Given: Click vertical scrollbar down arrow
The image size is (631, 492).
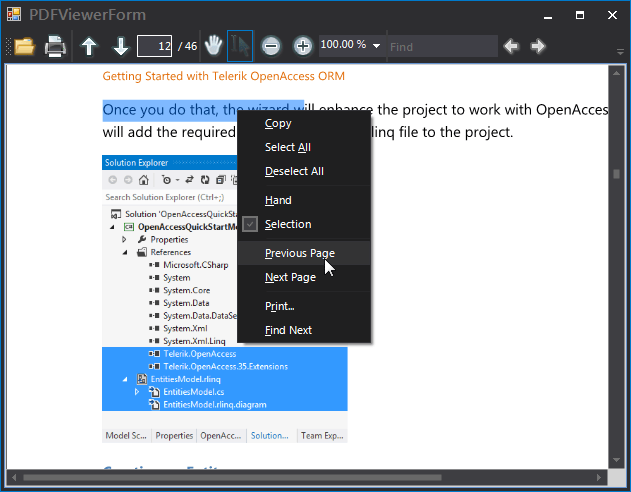Looking at the screenshot, I should pyautogui.click(x=616, y=460).
